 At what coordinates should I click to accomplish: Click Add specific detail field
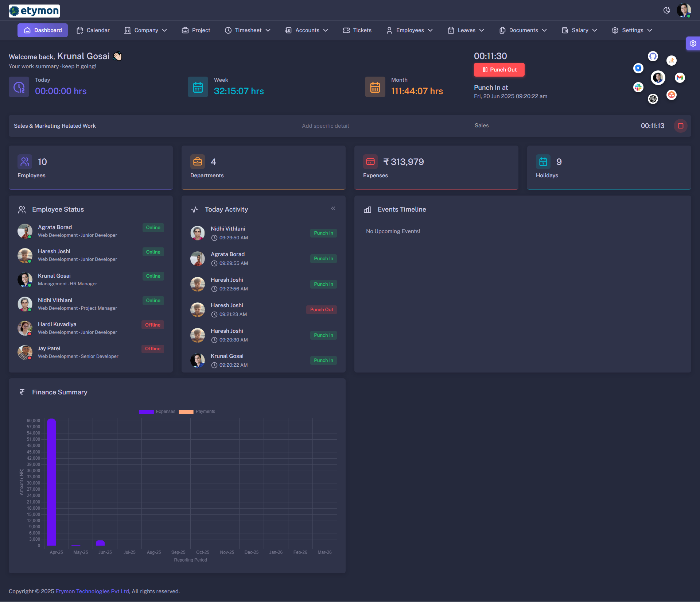[x=325, y=126]
